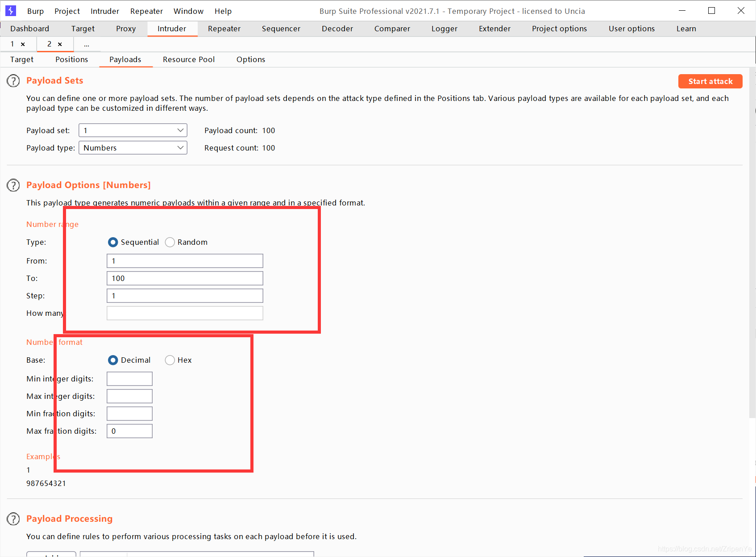Image resolution: width=756 pixels, height=557 pixels.
Task: Open the Intruder Positions sub-tab
Action: 72,59
